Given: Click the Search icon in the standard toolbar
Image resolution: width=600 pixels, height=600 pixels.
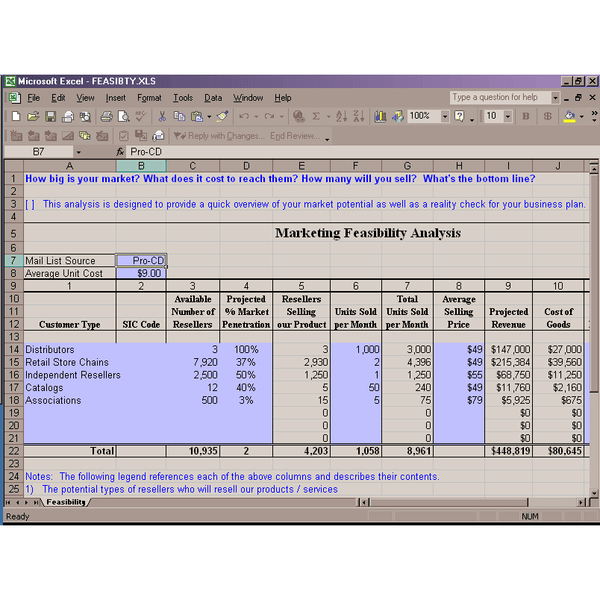Looking at the screenshot, I should pos(85,116).
